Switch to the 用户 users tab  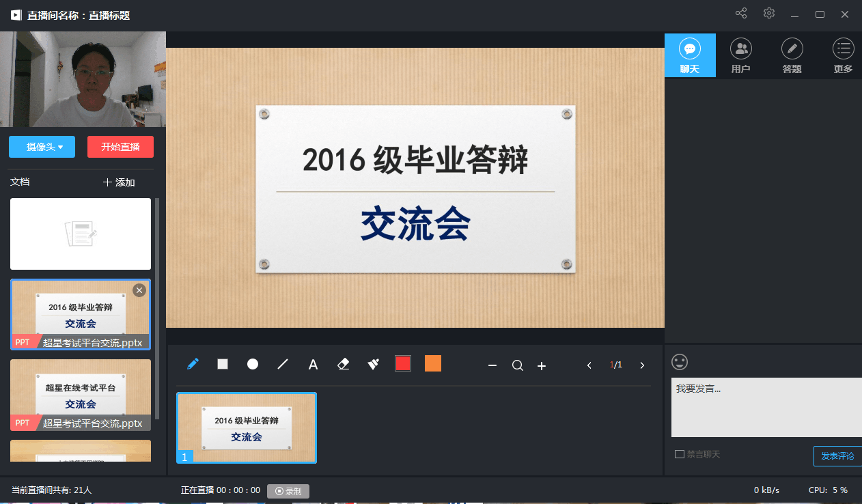(741, 55)
